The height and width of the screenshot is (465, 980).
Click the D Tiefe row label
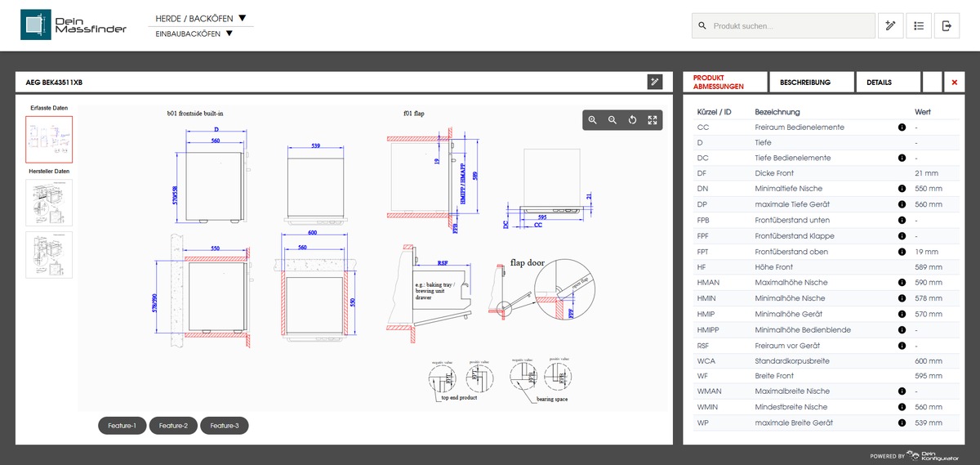coord(763,143)
